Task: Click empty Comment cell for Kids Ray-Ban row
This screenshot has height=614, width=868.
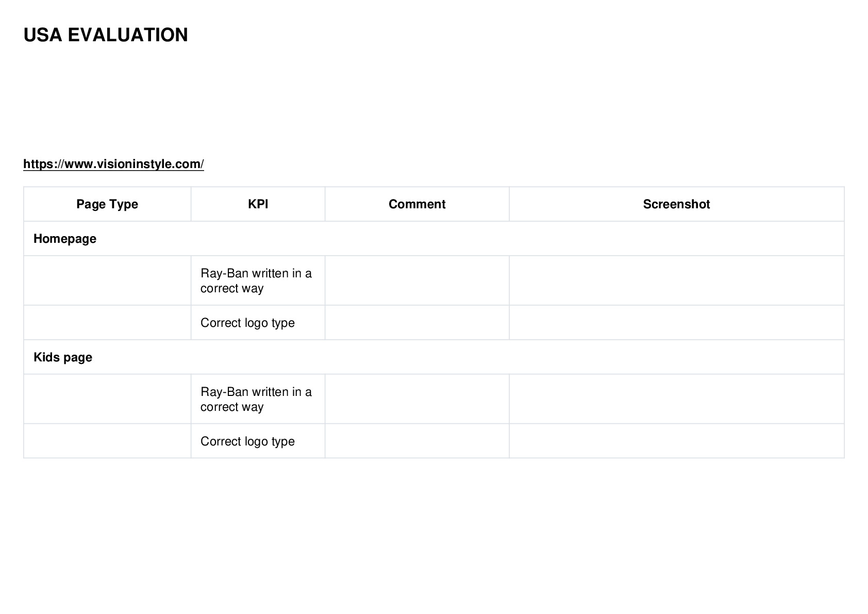Action: [417, 399]
